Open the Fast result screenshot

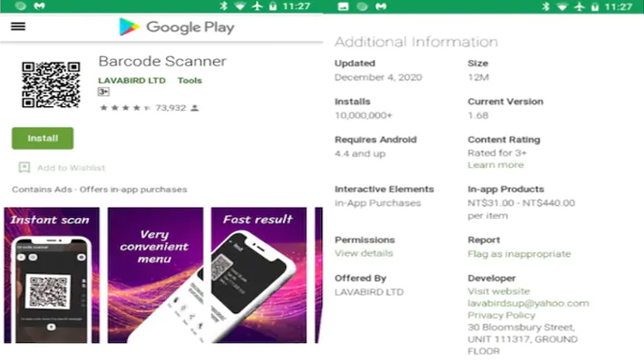pyautogui.click(x=259, y=275)
